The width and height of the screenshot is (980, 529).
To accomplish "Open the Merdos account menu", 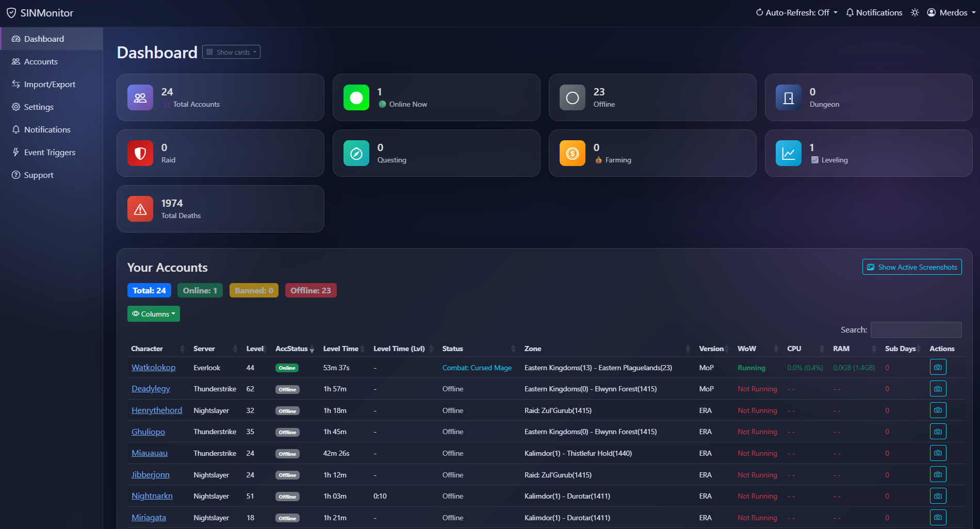I will point(951,12).
